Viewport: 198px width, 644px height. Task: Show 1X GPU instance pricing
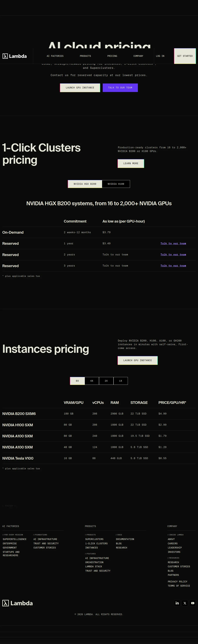click(x=121, y=381)
